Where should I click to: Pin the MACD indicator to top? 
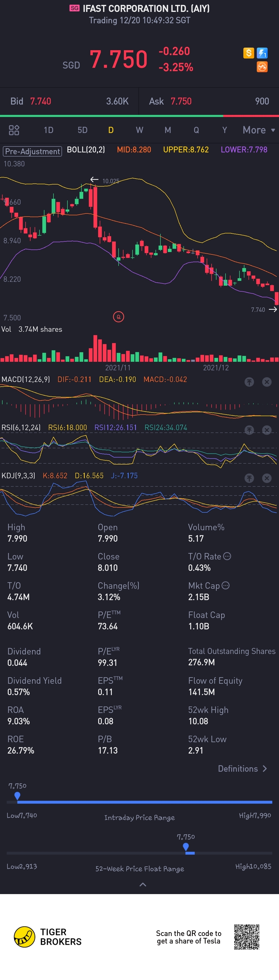tap(249, 382)
